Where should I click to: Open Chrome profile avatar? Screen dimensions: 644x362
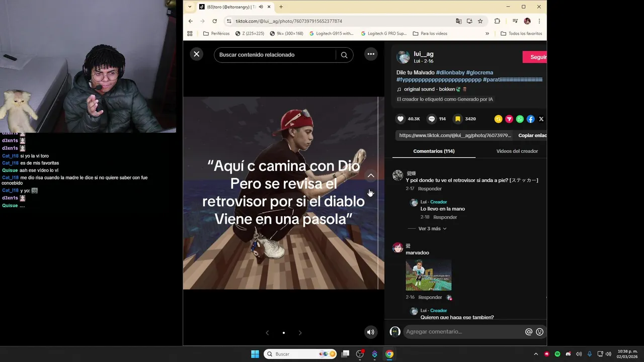[527, 21]
